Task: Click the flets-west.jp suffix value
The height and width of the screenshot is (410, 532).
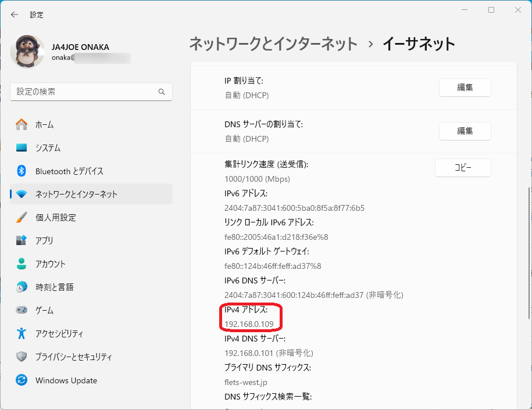Action: 245,382
